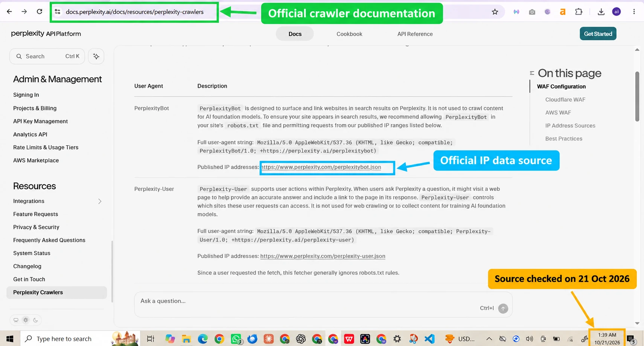This screenshot has width=644, height=346.
Task: Open the browser downloads icon
Action: 601,12
